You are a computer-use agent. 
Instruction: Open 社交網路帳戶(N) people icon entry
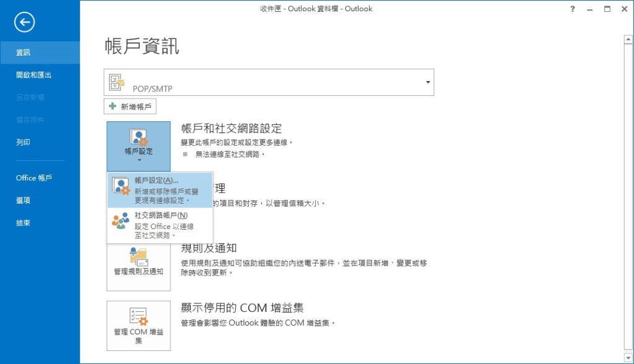pos(121,221)
